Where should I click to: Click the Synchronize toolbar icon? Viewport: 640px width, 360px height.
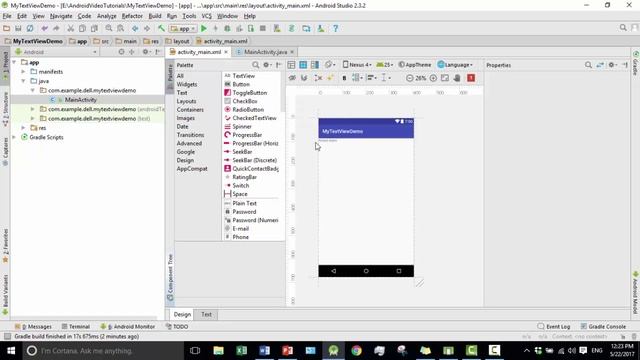click(x=30, y=29)
